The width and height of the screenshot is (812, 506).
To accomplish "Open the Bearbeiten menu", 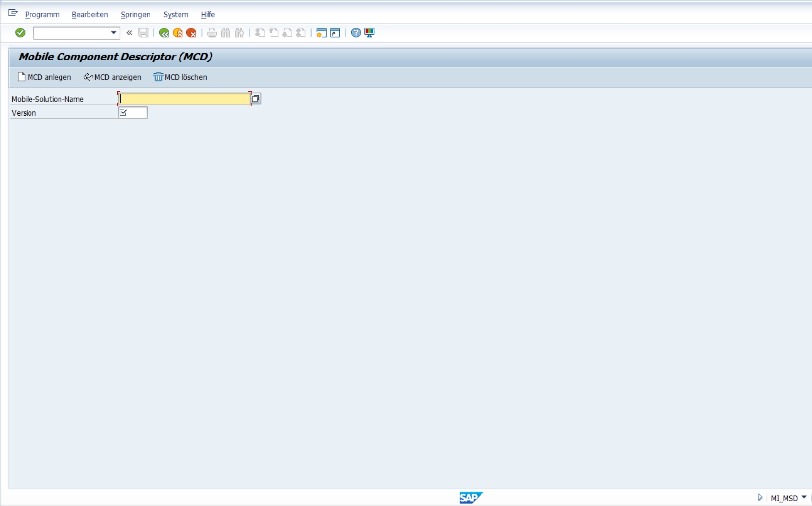I will (x=90, y=15).
